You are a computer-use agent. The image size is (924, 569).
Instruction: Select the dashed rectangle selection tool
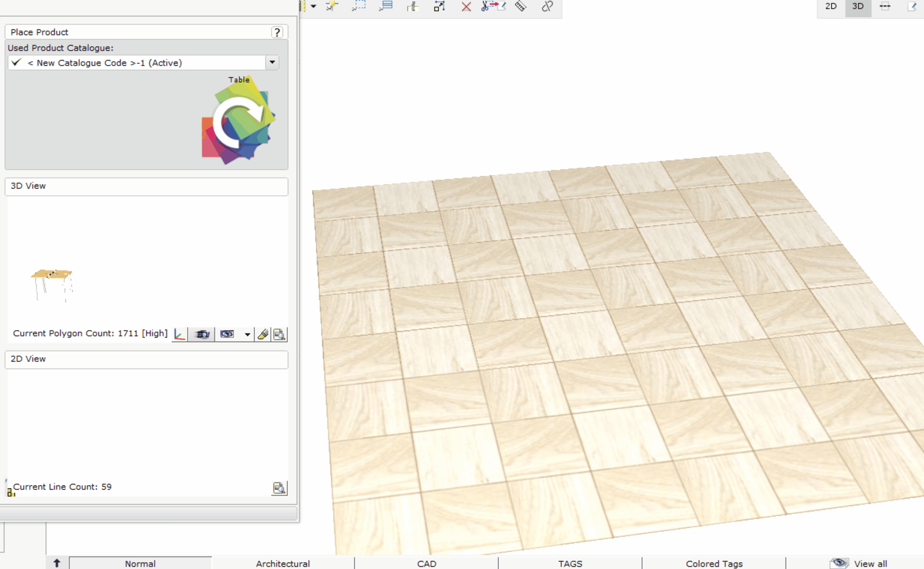(359, 6)
